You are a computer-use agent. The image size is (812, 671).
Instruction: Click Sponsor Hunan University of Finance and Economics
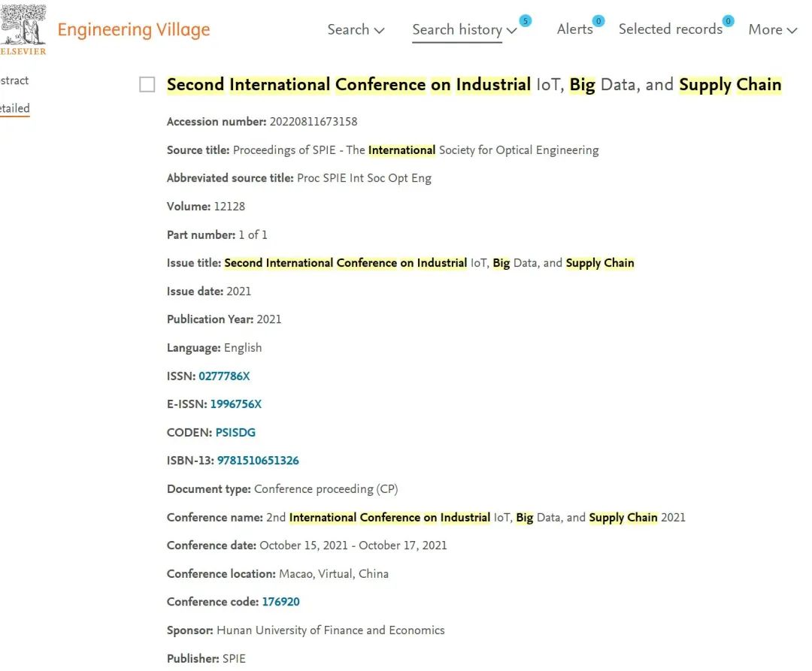[x=330, y=630]
